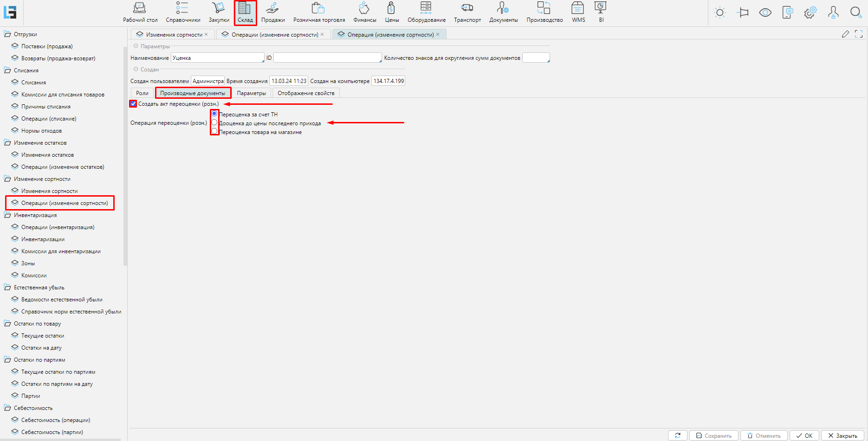Screen dimensions: 868x441
Task: Open settings gear icon in top bar
Action: [x=810, y=13]
